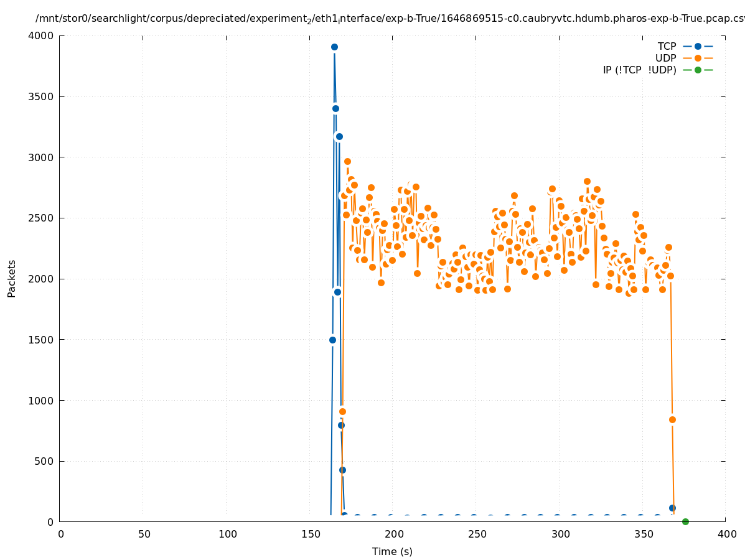Viewport: 745px width, 560px height.
Task: Select the IP (!TCP !UDP) legend label
Action: click(x=639, y=70)
